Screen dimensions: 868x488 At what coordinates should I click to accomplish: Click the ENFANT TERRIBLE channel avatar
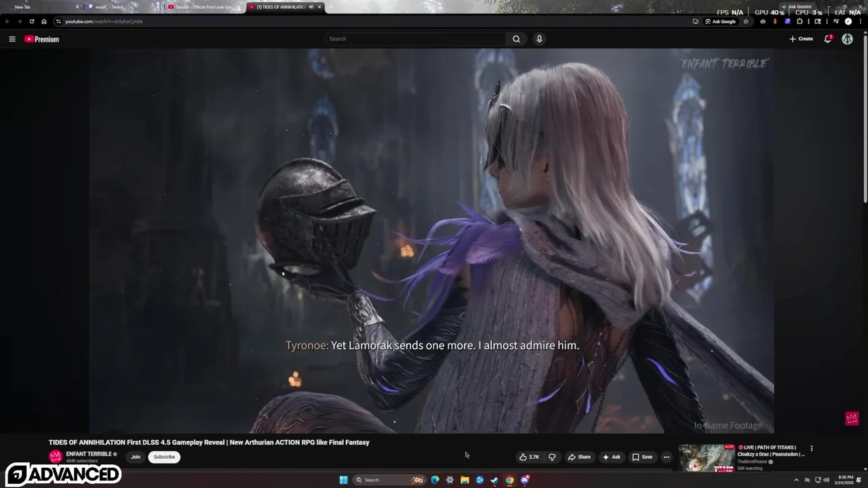click(56, 457)
